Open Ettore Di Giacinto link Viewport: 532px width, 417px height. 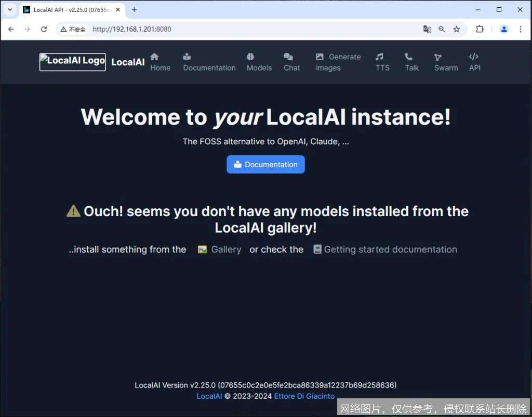(304, 396)
